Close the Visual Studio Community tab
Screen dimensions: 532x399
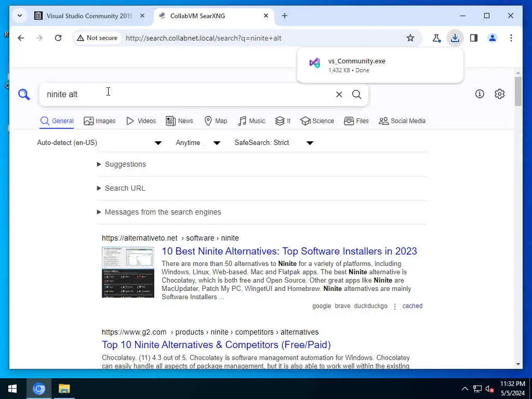tap(142, 16)
